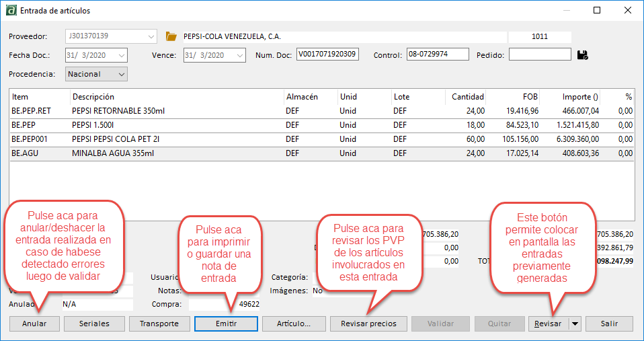
Task: Open Revisar precios
Action: point(368,324)
